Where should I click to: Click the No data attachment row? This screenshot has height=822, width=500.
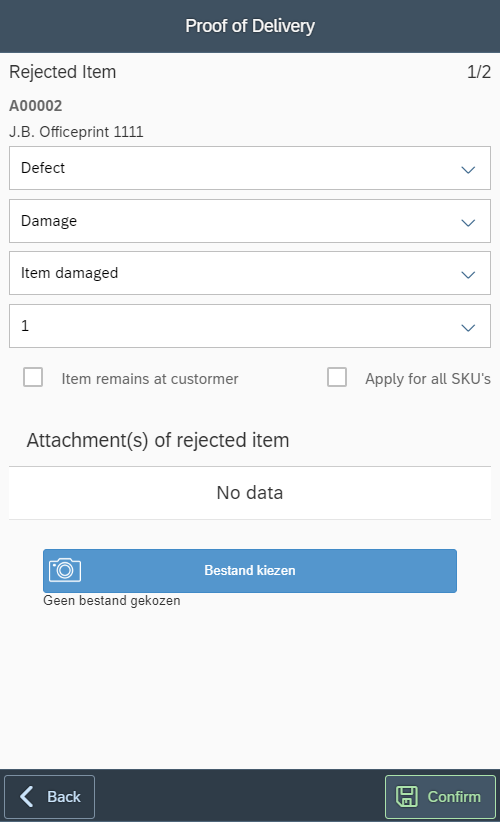[250, 493]
